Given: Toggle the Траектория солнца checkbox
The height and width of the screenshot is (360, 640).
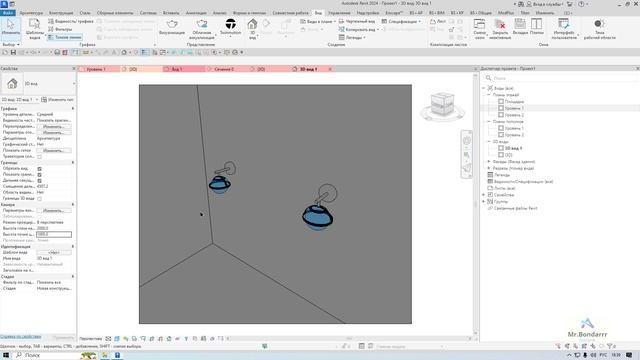Looking at the screenshot, I should coord(40,157).
